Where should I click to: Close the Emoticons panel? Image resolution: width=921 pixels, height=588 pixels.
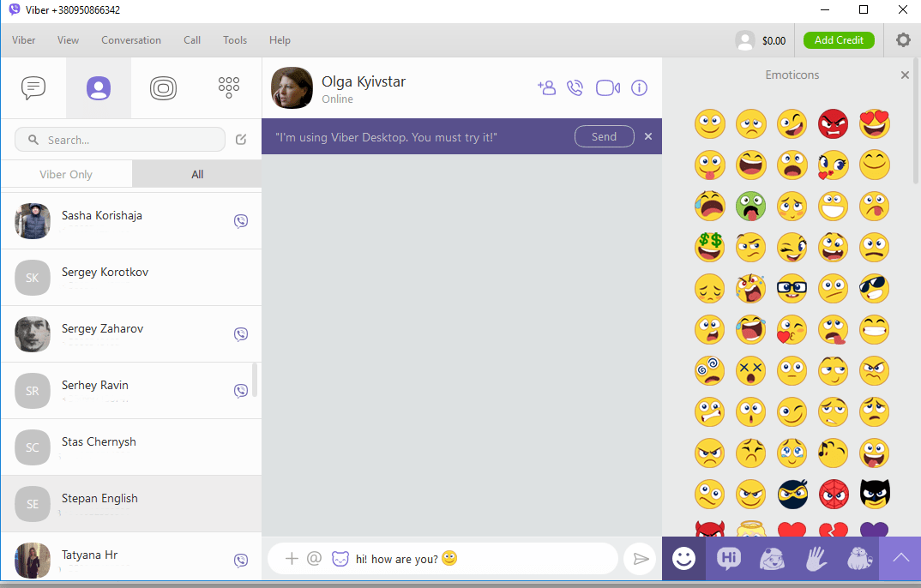(x=905, y=75)
